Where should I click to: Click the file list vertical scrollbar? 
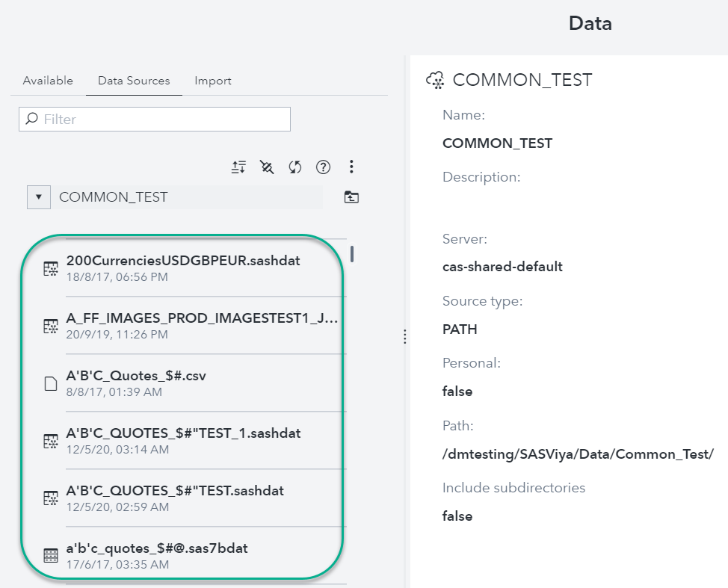[x=352, y=254]
